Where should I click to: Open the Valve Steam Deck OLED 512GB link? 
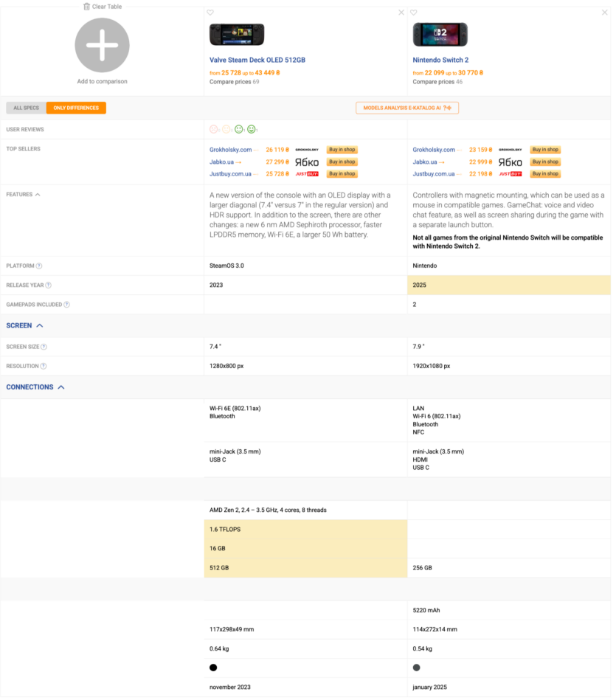[x=257, y=60]
